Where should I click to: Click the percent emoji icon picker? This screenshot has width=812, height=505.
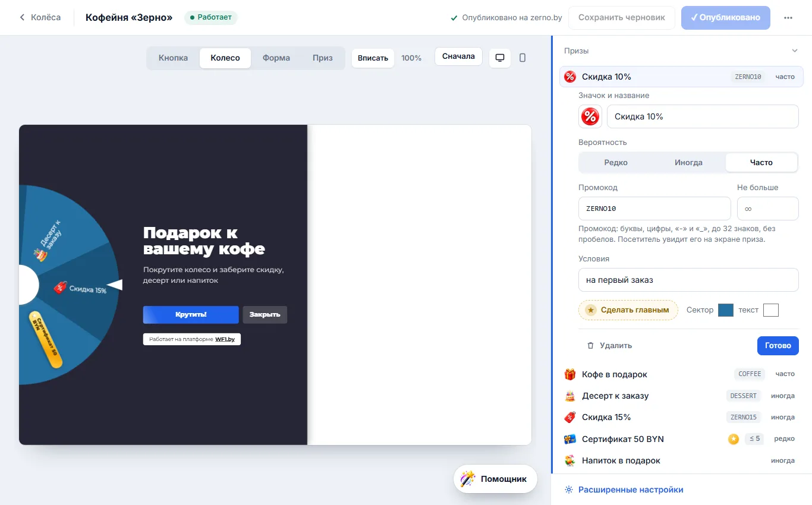590,116
